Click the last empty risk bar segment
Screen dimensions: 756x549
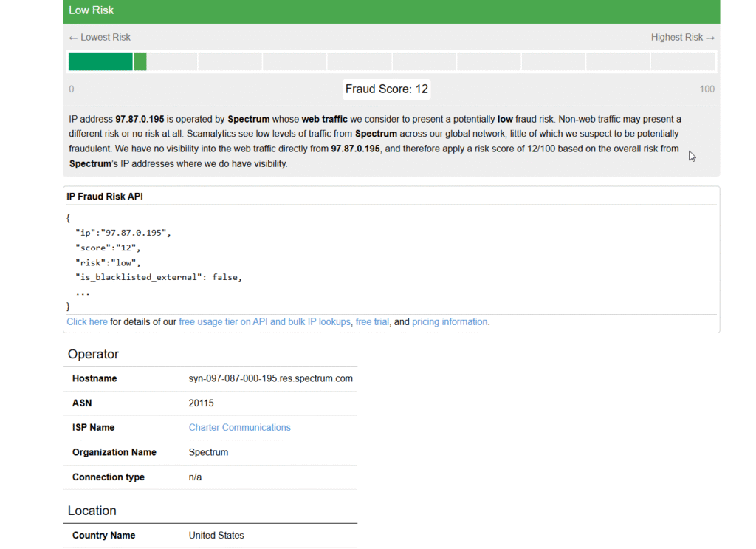tap(682, 62)
